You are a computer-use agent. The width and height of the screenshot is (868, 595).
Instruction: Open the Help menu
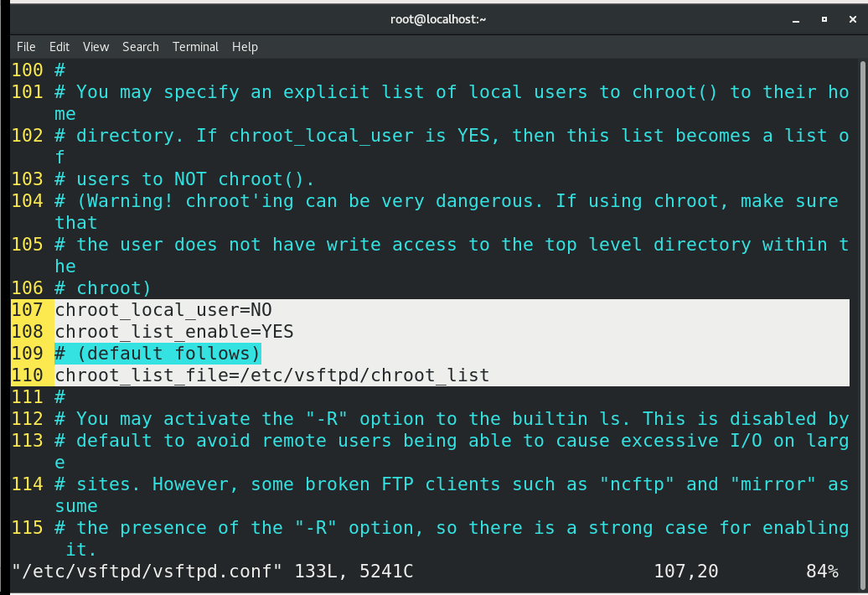pos(245,47)
